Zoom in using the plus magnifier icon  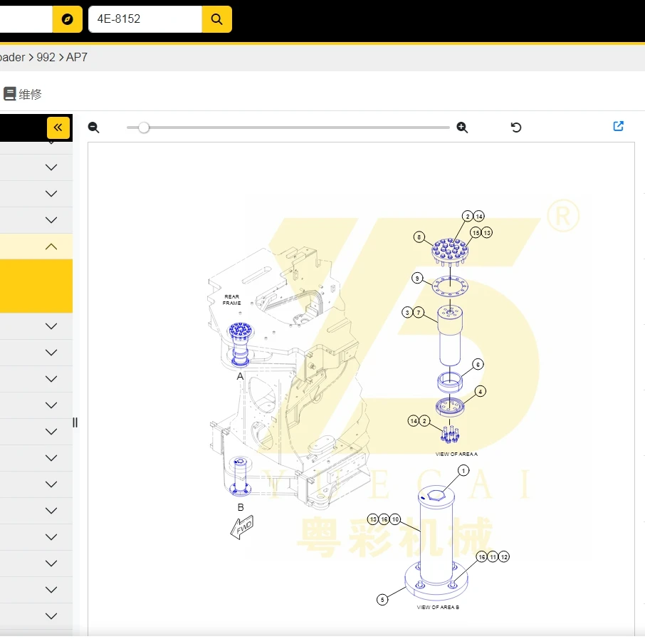pyautogui.click(x=462, y=128)
